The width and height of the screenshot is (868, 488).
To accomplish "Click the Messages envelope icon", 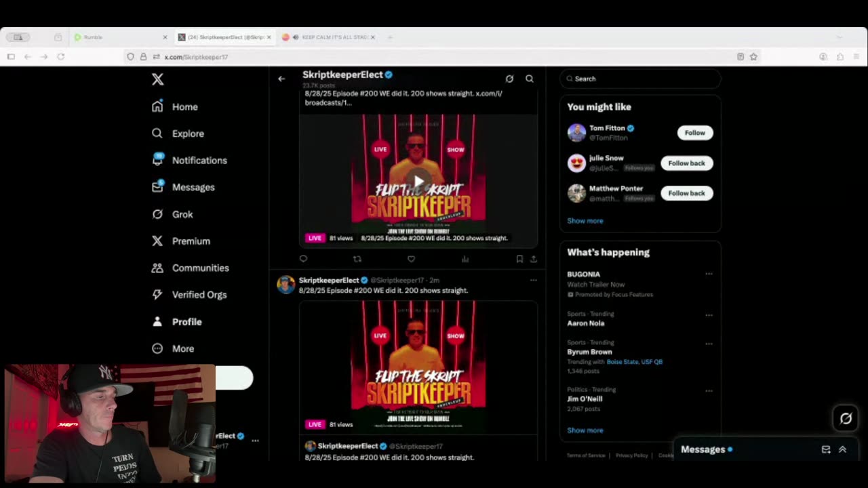I will click(x=157, y=187).
